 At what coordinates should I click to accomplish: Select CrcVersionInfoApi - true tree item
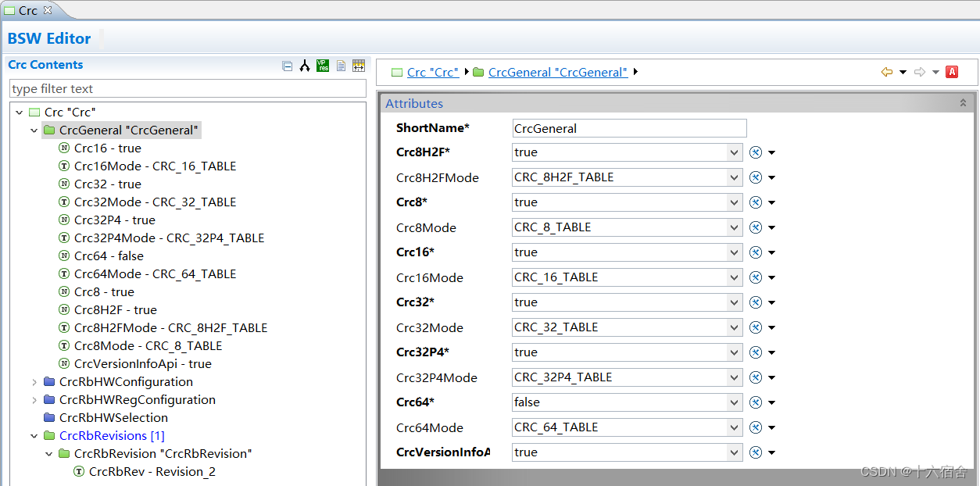click(x=143, y=364)
